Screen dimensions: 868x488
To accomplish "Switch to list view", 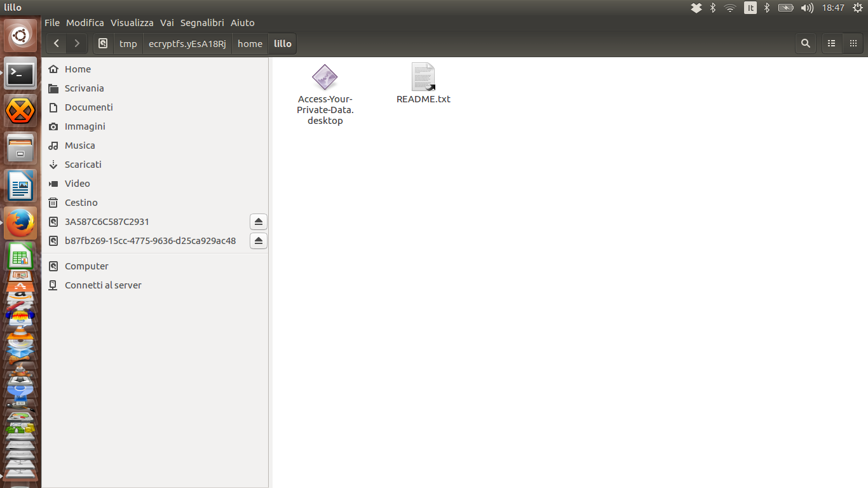I will coord(831,44).
